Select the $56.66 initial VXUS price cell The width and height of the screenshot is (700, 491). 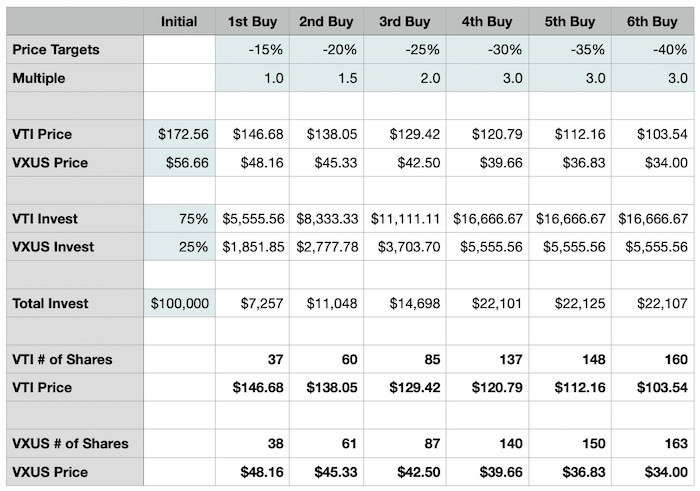(x=179, y=162)
